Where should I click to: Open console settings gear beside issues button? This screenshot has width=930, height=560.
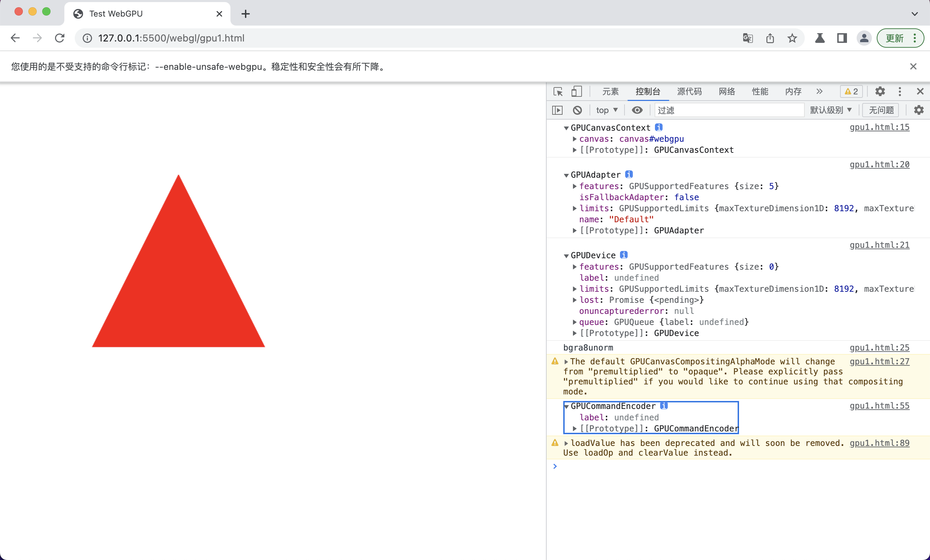tap(919, 110)
